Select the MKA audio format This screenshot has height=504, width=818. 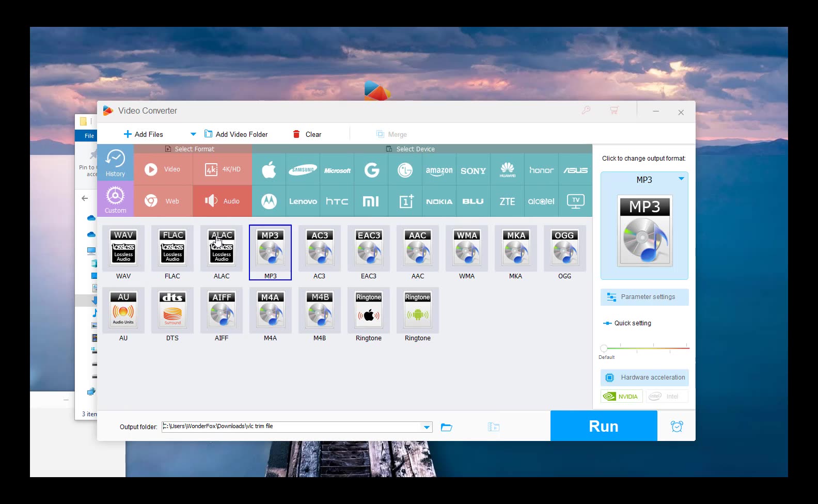point(516,248)
